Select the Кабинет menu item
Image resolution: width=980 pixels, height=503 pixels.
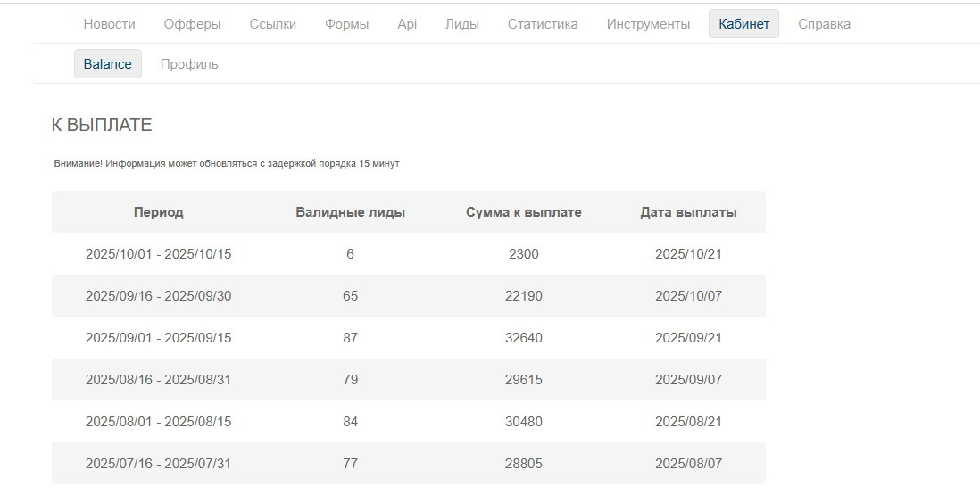pyautogui.click(x=743, y=24)
